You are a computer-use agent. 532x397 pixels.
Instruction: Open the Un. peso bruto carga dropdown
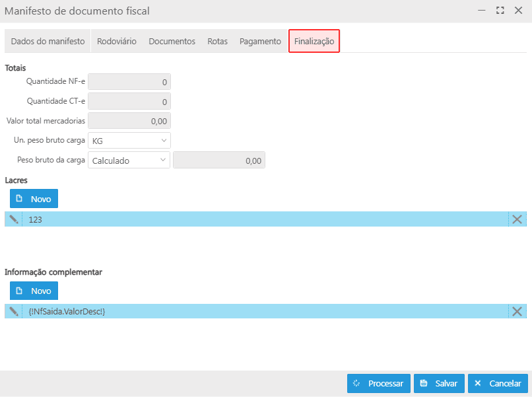click(129, 141)
